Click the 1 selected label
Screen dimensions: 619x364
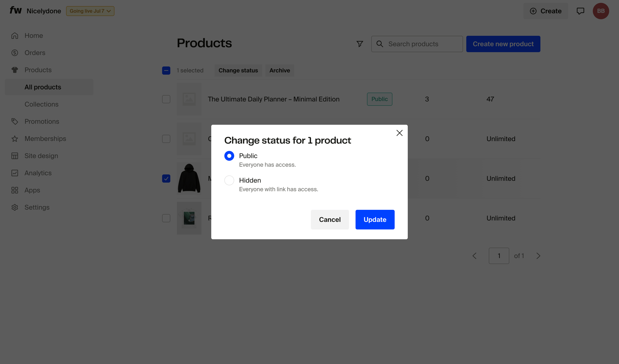point(190,70)
